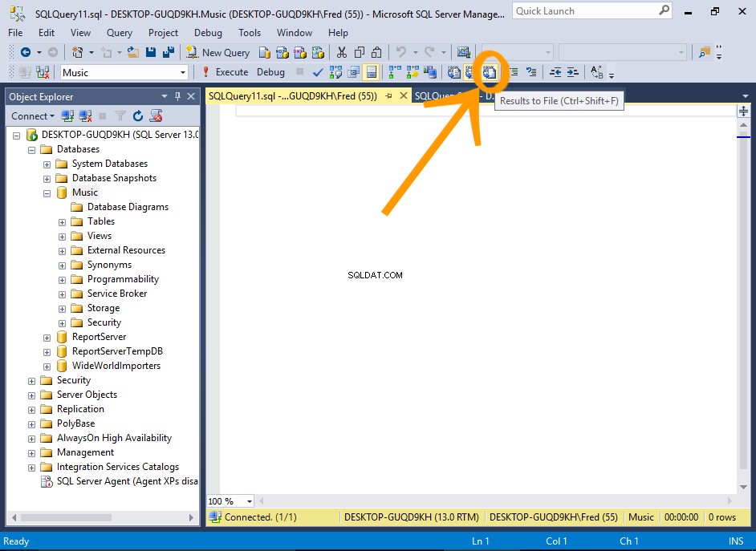Screen dimensions: 756x551
Task: Toggle Include Live Query Statistics
Action: pyautogui.click(x=413, y=72)
